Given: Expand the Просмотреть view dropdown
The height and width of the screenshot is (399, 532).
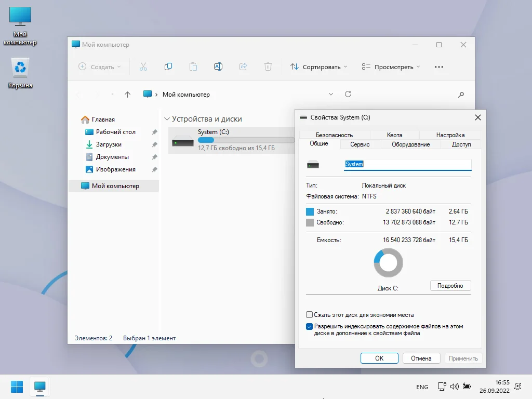Looking at the screenshot, I should pyautogui.click(x=391, y=66).
